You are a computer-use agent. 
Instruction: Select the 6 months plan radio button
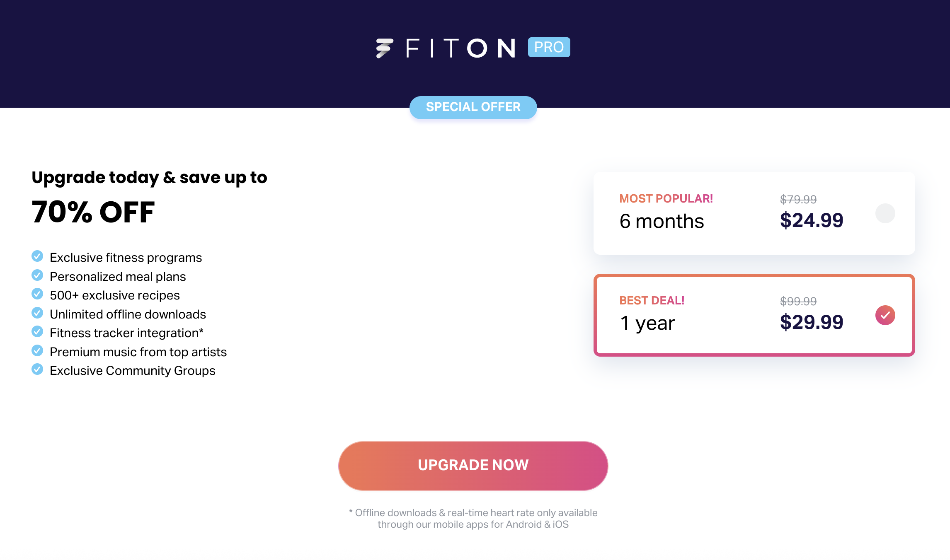(885, 213)
